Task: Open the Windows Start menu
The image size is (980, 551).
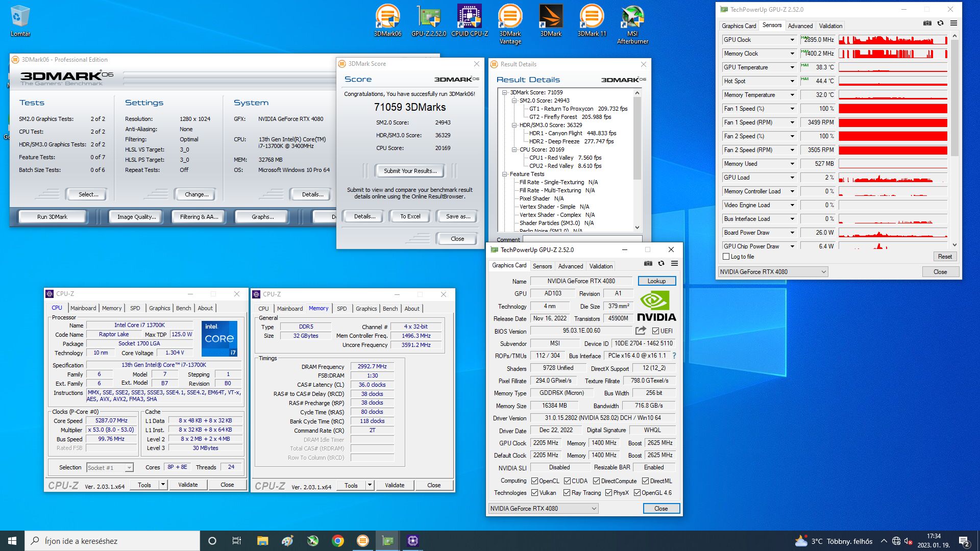Action: point(12,541)
